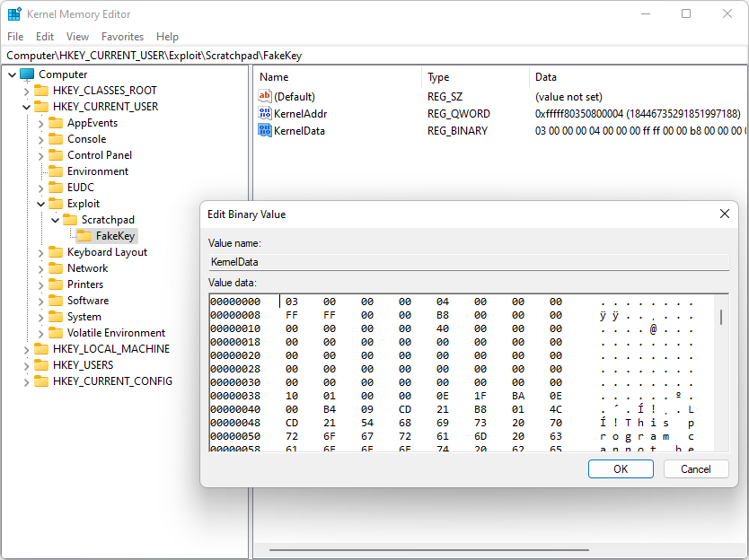This screenshot has width=749, height=560.
Task: Click the KernelData binary value icon
Action: point(265,130)
